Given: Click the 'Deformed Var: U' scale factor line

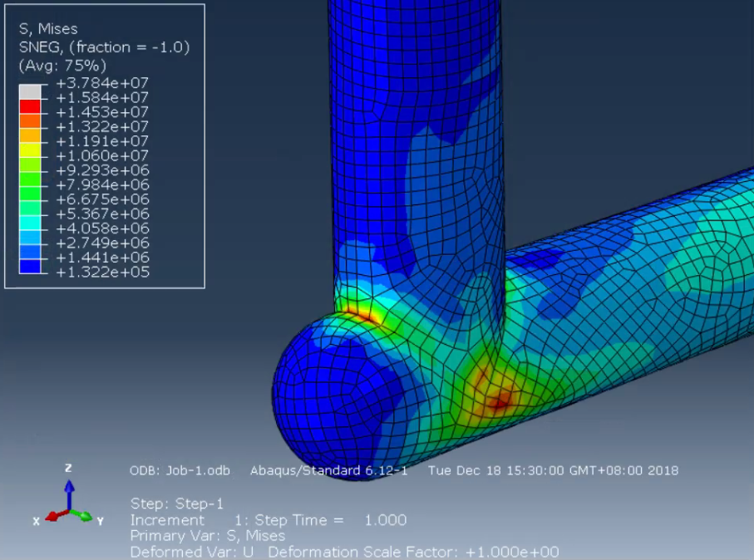Looking at the screenshot, I should tap(344, 552).
